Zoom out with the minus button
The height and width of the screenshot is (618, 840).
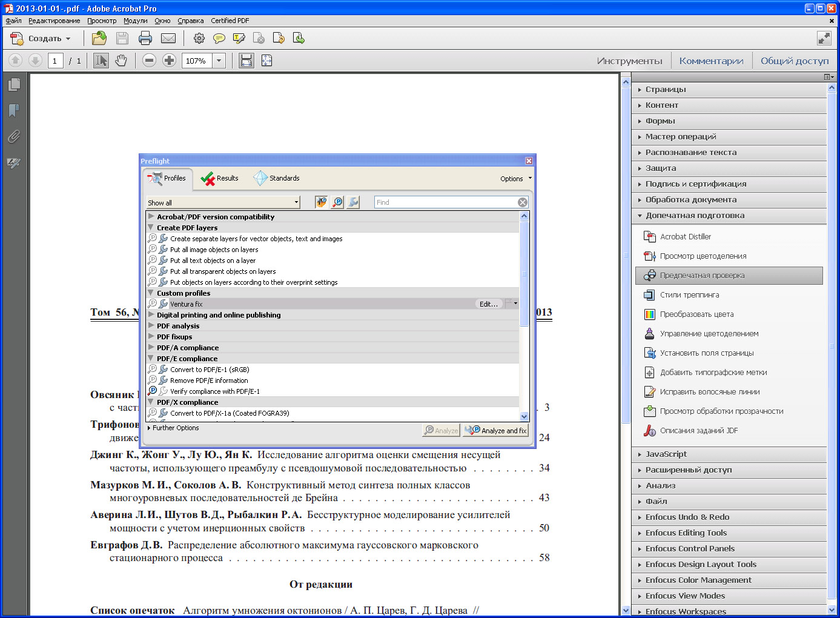149,61
